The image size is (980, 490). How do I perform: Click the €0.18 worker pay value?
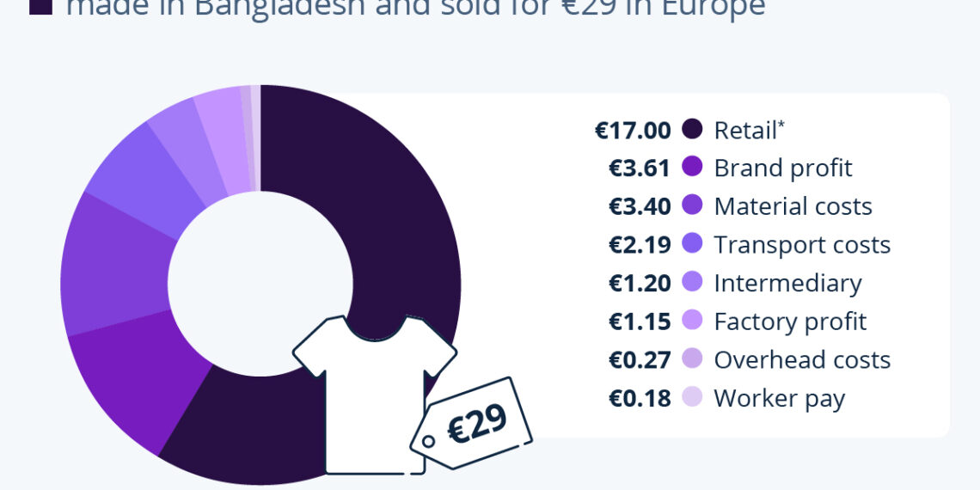pyautogui.click(x=640, y=398)
